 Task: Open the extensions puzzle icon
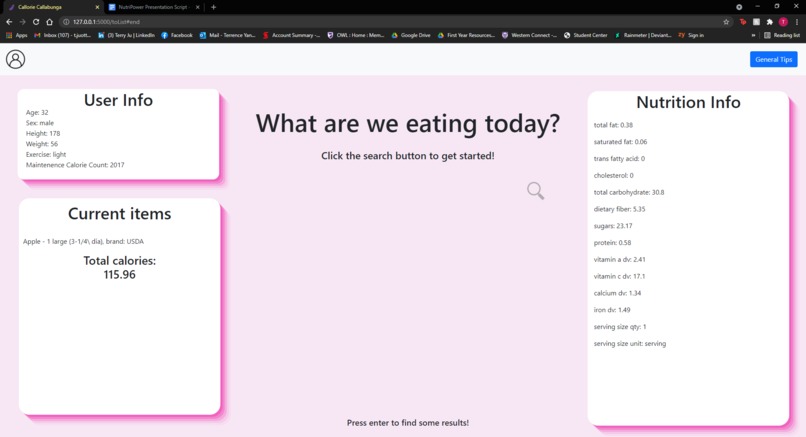coord(770,22)
